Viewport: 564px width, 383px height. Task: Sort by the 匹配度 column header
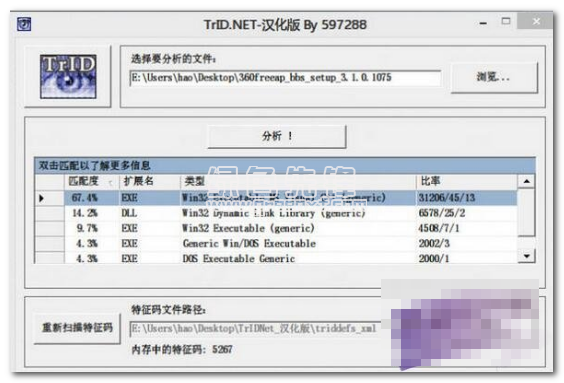click(x=91, y=181)
